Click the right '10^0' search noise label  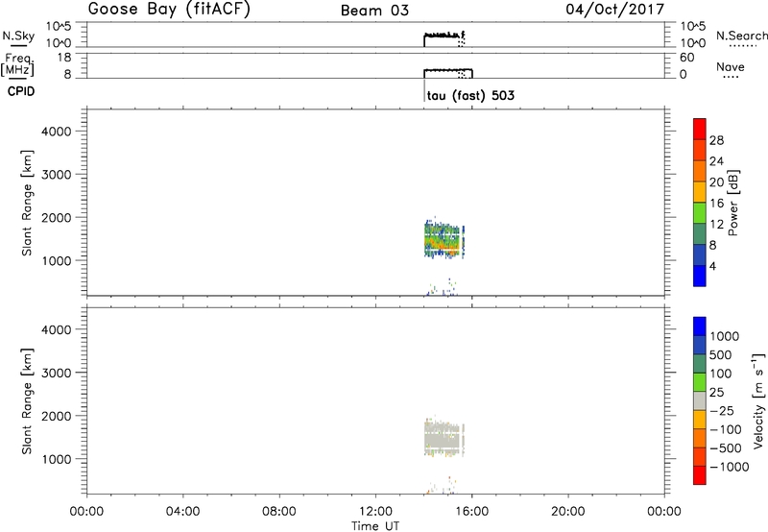point(693,43)
